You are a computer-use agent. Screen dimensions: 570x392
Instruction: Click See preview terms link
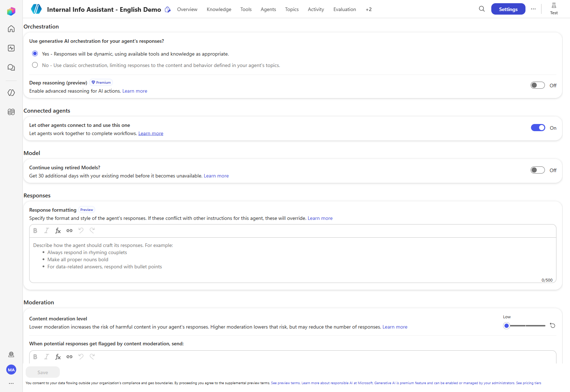[285, 383]
